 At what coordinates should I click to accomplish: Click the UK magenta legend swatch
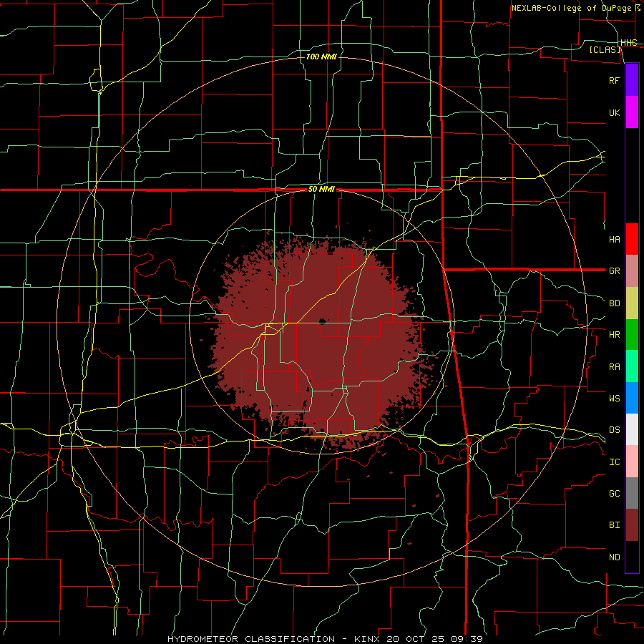[x=632, y=112]
